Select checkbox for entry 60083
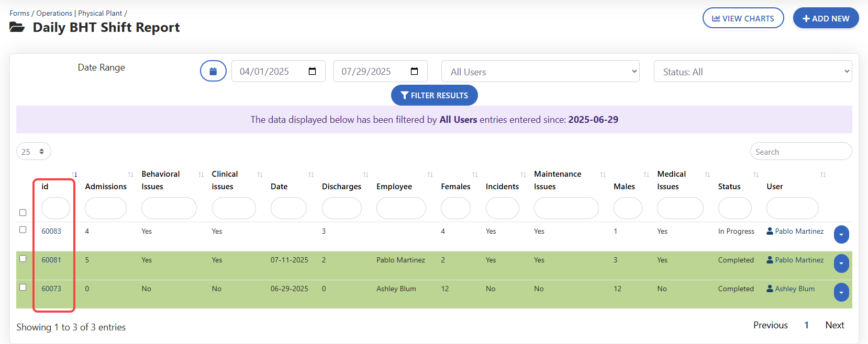 (23, 230)
